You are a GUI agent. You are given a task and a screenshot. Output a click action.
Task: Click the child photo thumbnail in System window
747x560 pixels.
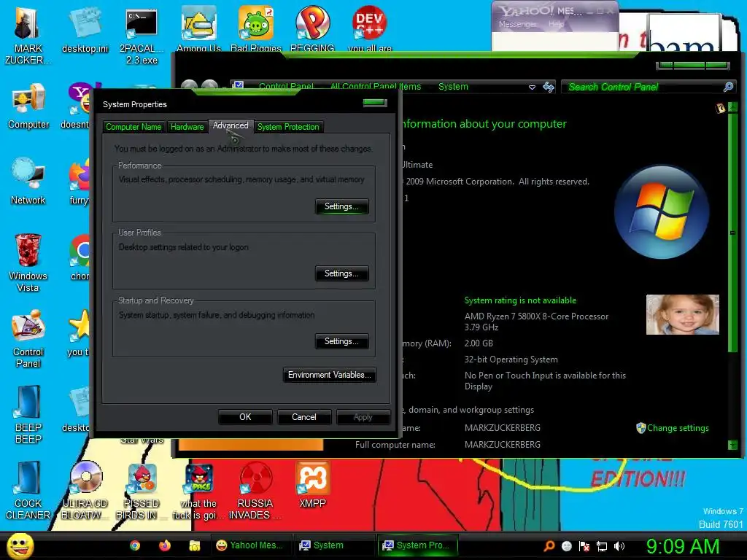(x=682, y=314)
